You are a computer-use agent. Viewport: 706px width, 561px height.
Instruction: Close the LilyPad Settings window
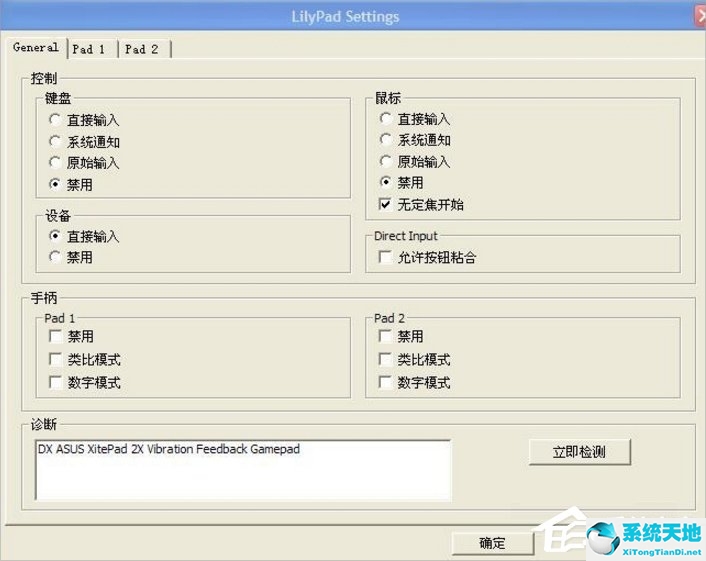pos(700,16)
